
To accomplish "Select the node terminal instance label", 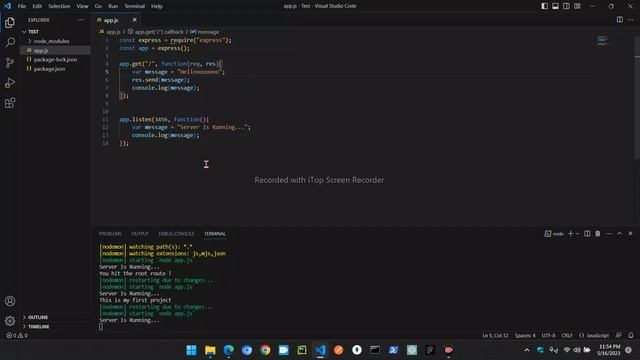I will click(554, 233).
